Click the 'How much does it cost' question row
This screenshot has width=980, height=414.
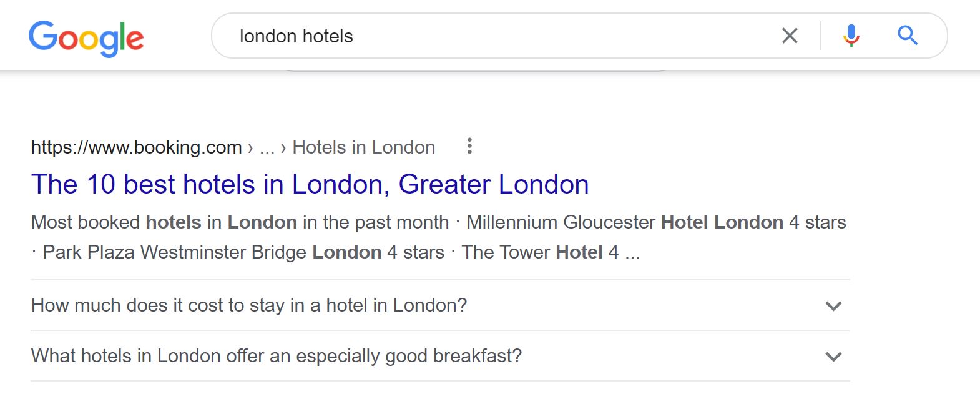[249, 306]
